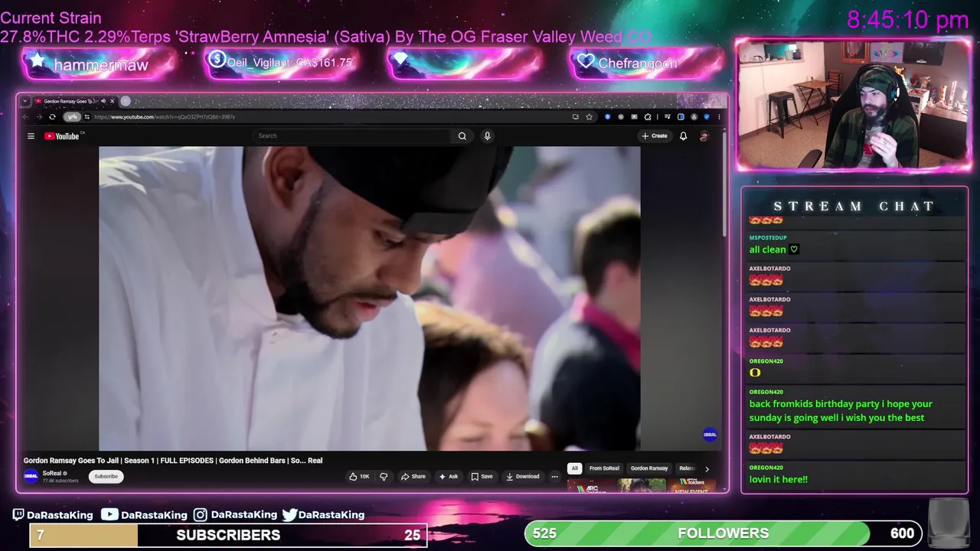Open the browser extensions puzzle icon
Viewport: 980px width, 551px height.
point(648,117)
